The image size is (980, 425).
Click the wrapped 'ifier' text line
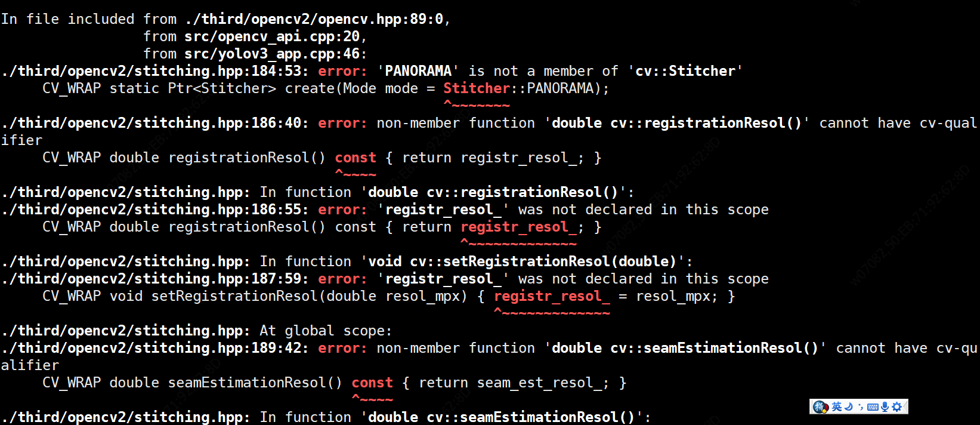point(21,140)
